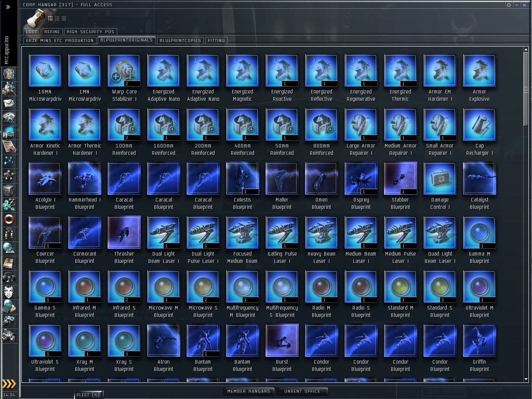
Task: Open ERZE MINS ETC PRODUKTION tab
Action: [x=60, y=41]
